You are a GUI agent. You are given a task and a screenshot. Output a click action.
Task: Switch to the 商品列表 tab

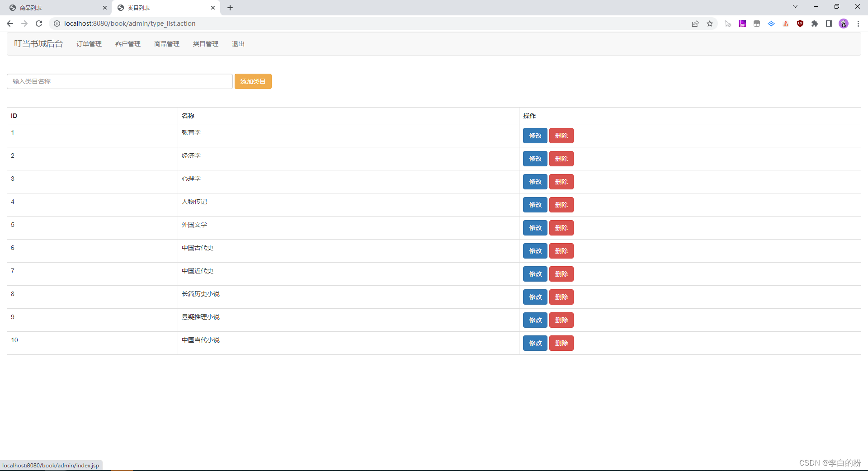[x=56, y=8]
